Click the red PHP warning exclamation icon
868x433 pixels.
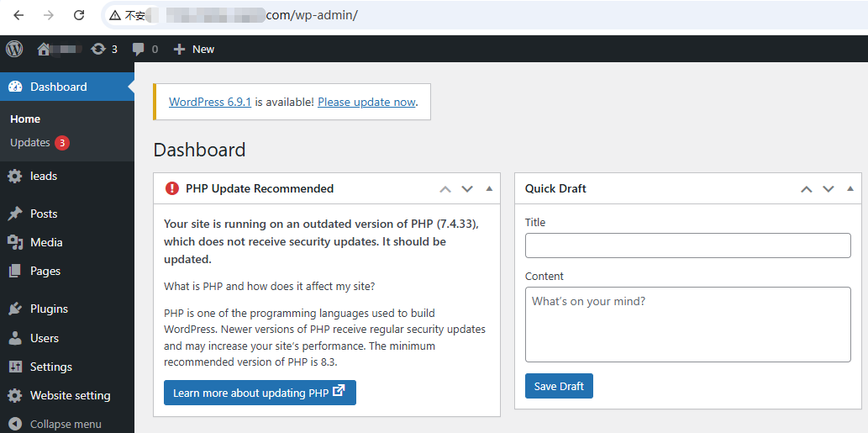click(x=172, y=189)
